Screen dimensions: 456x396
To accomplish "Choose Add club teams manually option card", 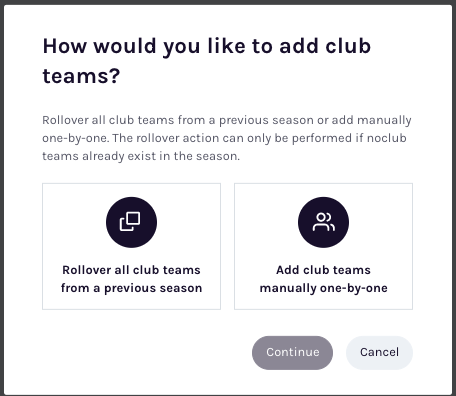I will [x=323, y=246].
